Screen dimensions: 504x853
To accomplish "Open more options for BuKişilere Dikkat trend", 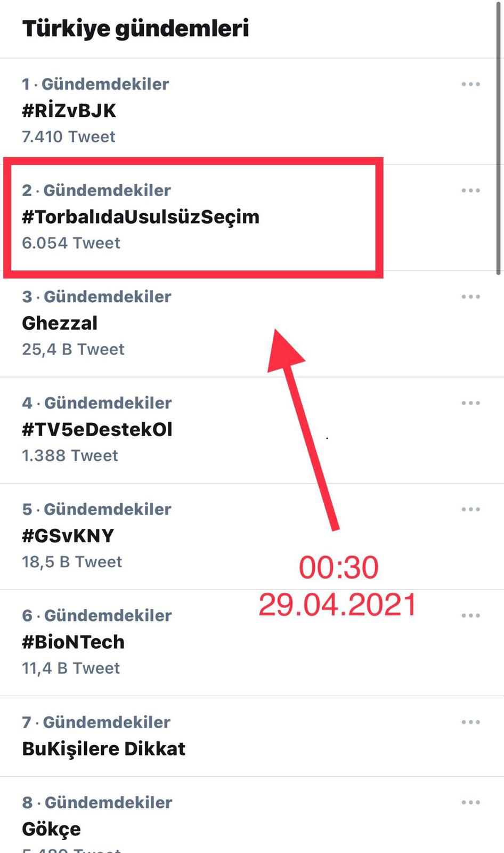I will click(x=470, y=722).
